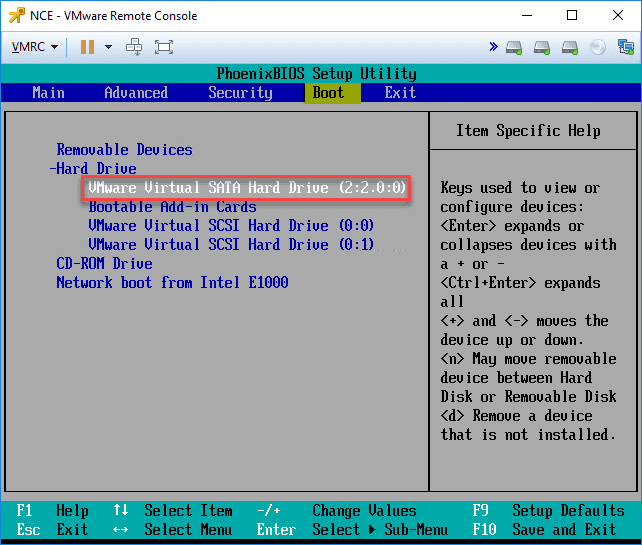Expand the hidden devices chevron in the toolbar
The image size is (642, 545).
493,47
